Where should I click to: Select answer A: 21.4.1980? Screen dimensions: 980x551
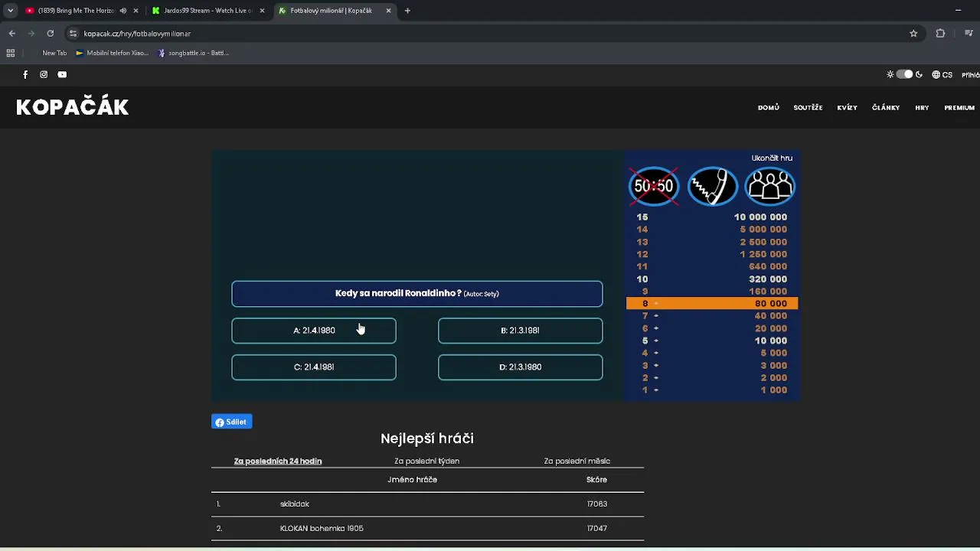pyautogui.click(x=314, y=331)
